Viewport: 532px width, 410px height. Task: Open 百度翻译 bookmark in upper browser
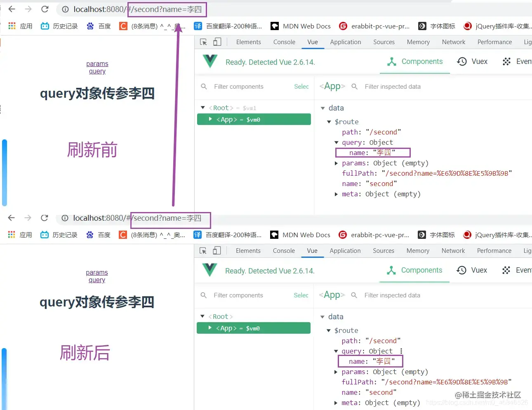click(228, 26)
